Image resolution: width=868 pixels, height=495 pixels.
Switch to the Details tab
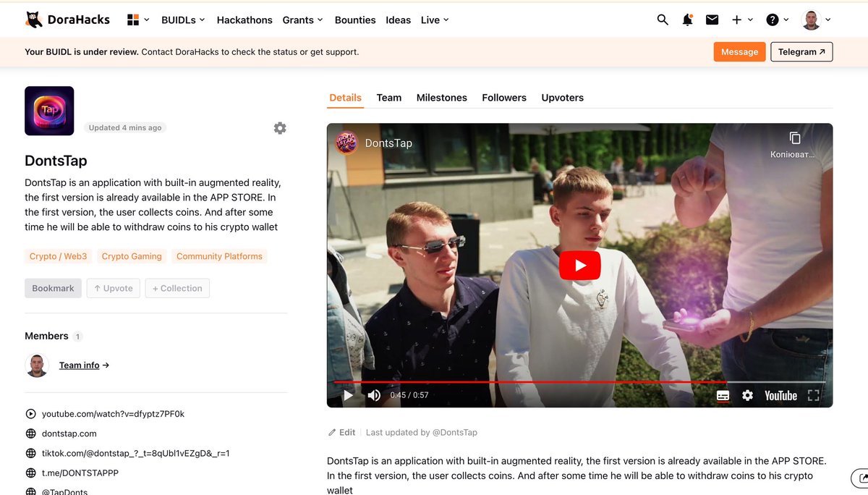[345, 98]
